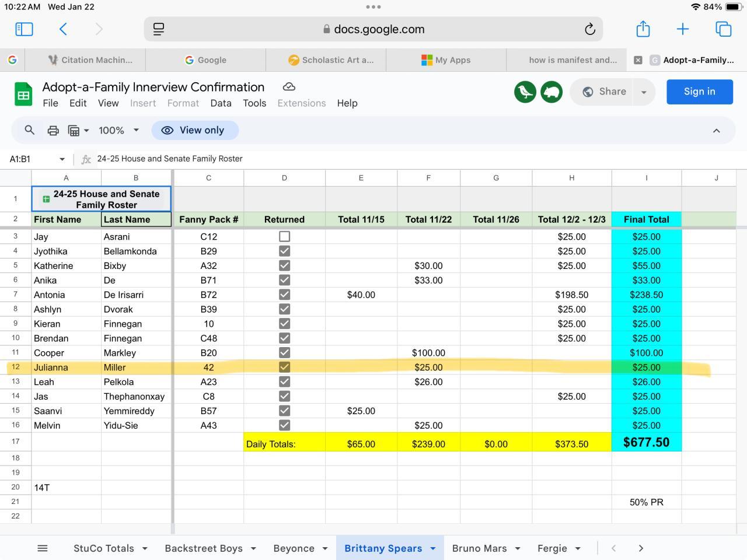Click the search magnifier icon in toolbar
This screenshot has width=747, height=560.
[x=29, y=130]
